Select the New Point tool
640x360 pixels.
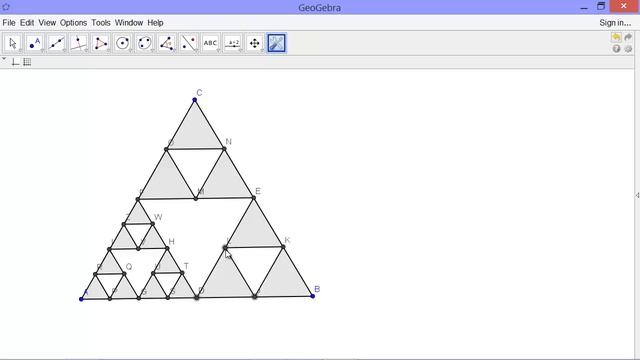point(35,43)
